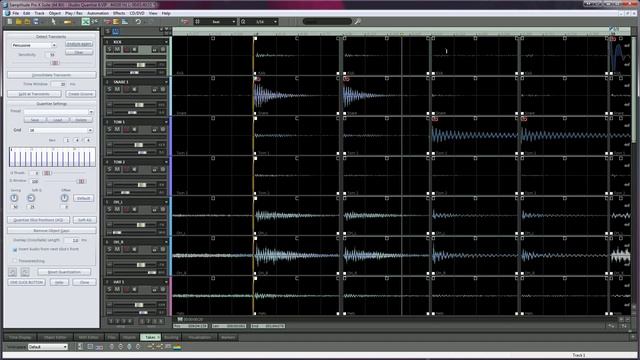Click Remove Object Gaps button

51,231
